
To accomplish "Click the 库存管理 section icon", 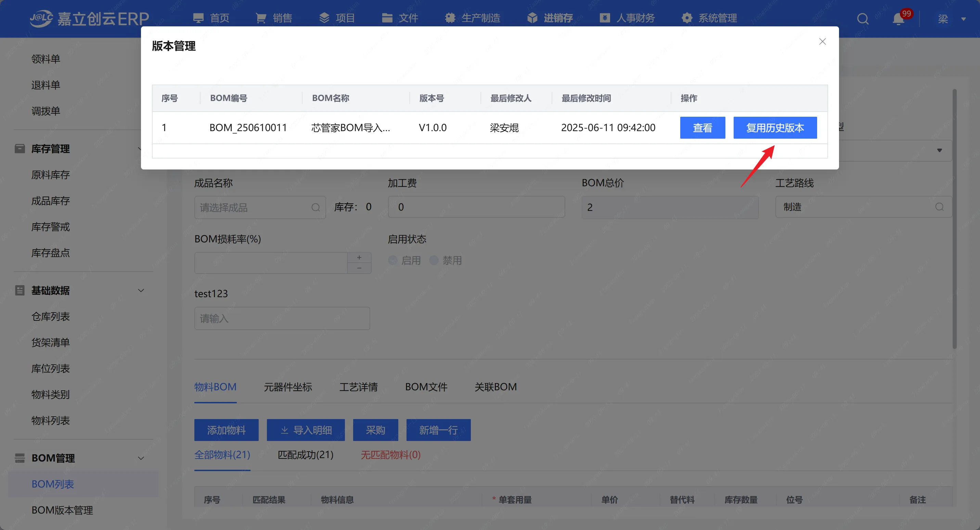I will point(20,149).
